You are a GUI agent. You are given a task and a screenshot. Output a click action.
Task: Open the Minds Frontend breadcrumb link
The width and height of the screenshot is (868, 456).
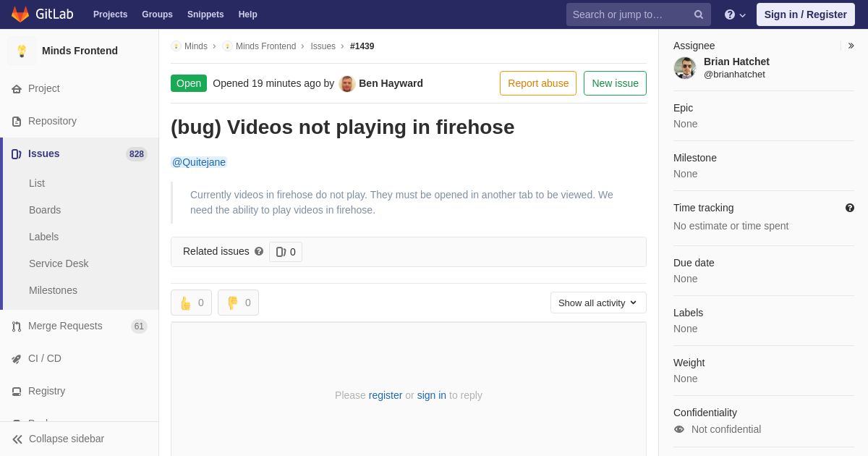(x=265, y=46)
